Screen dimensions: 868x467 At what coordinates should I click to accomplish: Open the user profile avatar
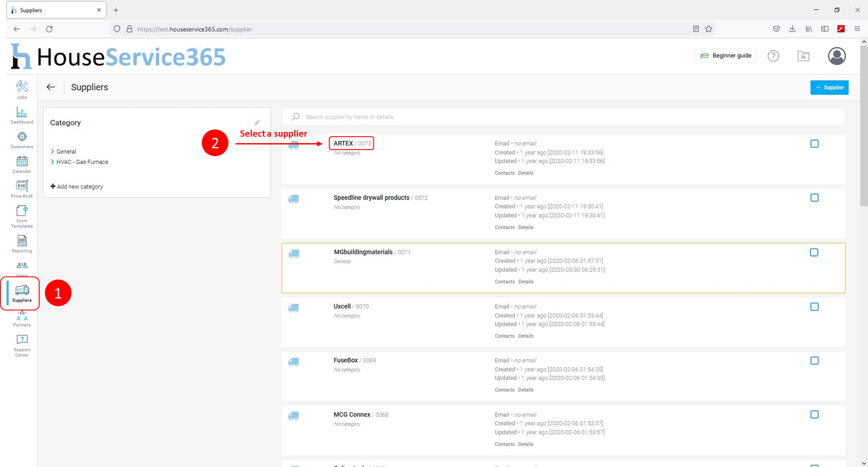[x=837, y=56]
